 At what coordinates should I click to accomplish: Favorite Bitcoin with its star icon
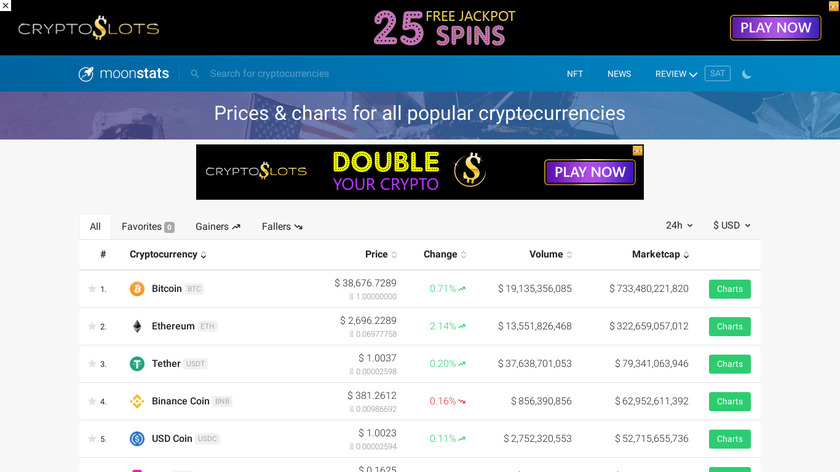[92, 289]
